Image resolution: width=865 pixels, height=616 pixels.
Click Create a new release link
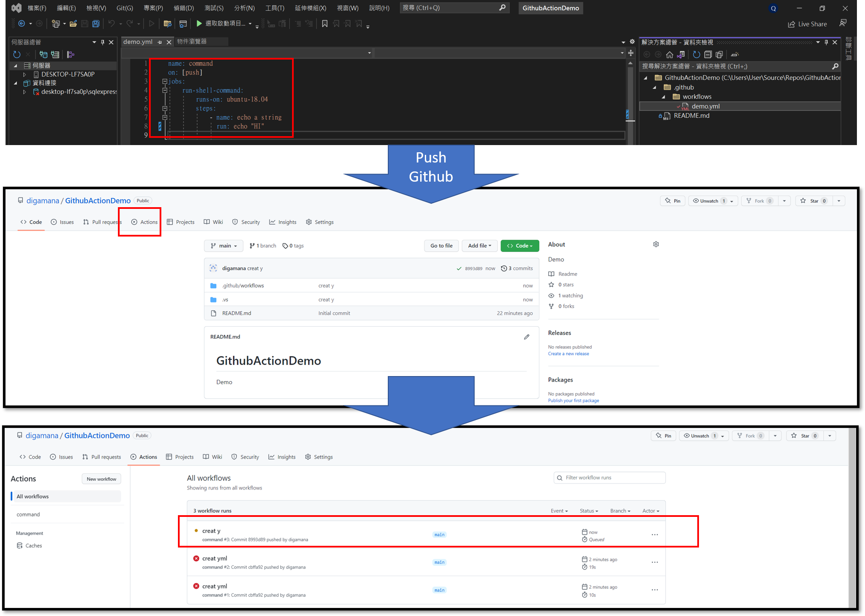[568, 354]
